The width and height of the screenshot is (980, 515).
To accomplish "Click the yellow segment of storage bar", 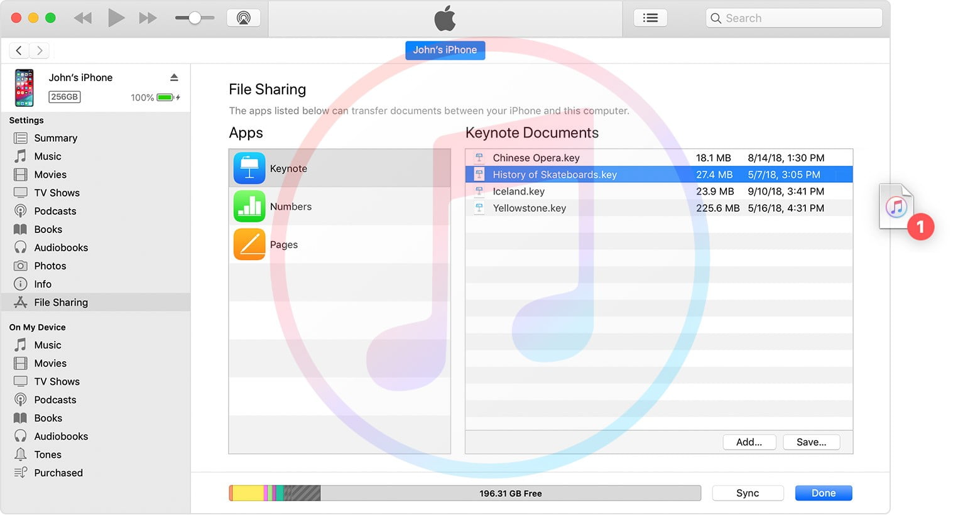I will pyautogui.click(x=248, y=493).
